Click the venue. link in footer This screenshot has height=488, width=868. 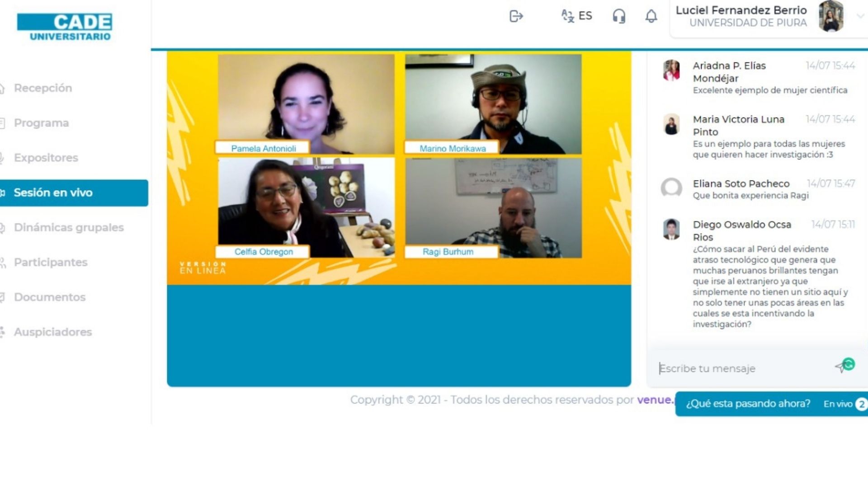pos(655,400)
